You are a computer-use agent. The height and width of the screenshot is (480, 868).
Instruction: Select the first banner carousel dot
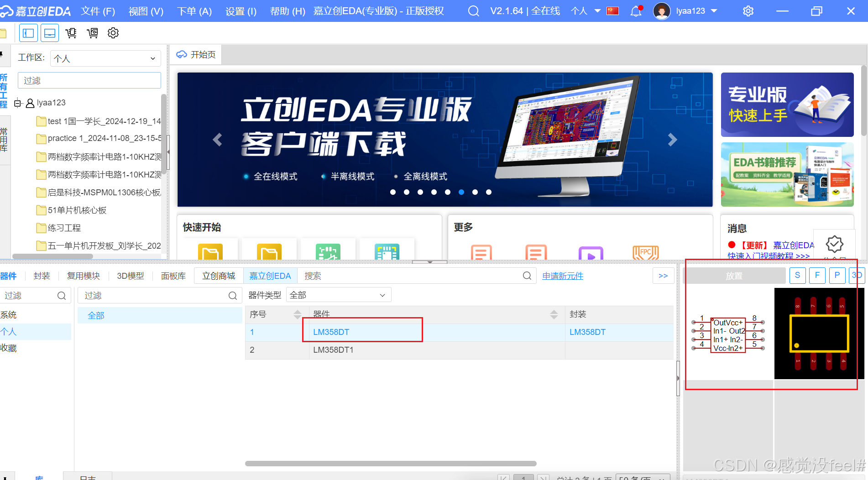[x=393, y=192]
